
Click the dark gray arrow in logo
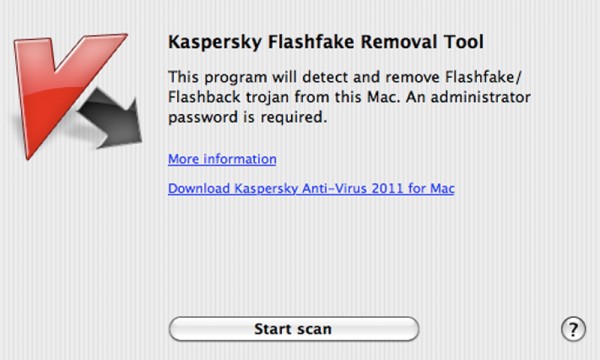[113, 119]
